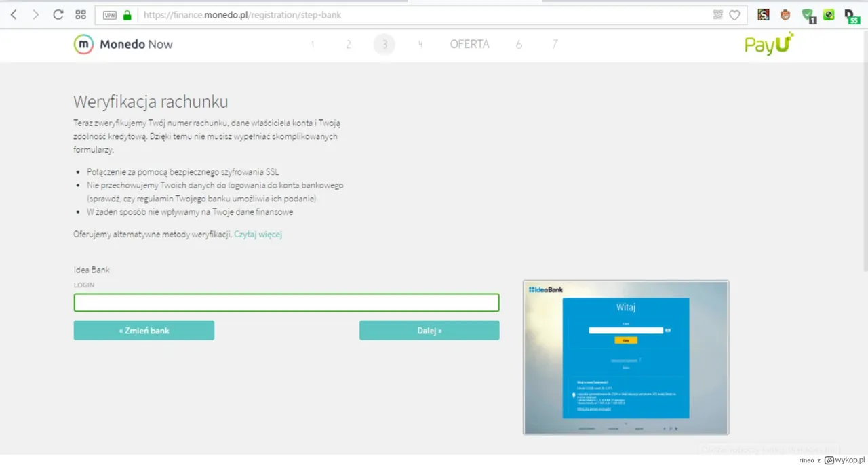
Task: Open the Idea Bank login preview thumbnail
Action: click(626, 357)
